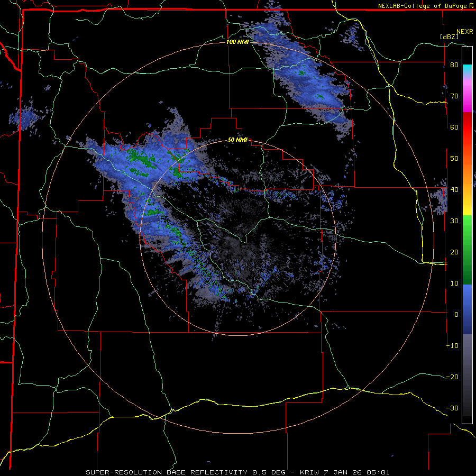
Task: Click the 20 dBZ scale value
Action: [454, 252]
